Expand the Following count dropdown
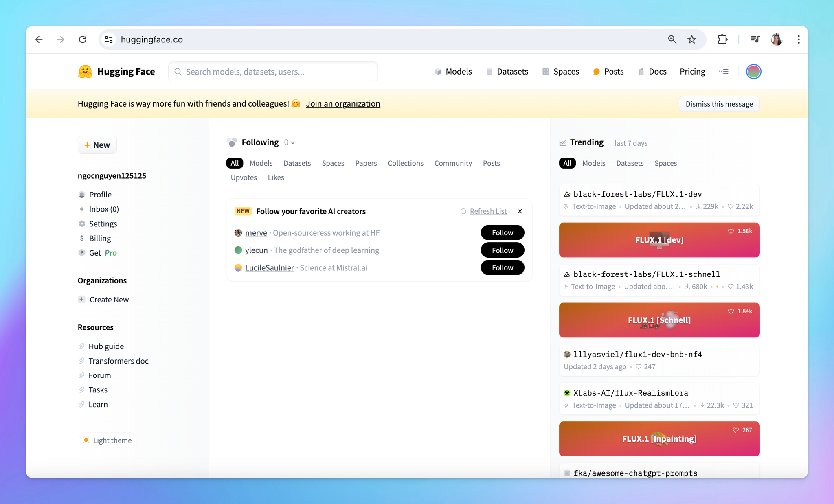This screenshot has height=504, width=834. (x=290, y=142)
